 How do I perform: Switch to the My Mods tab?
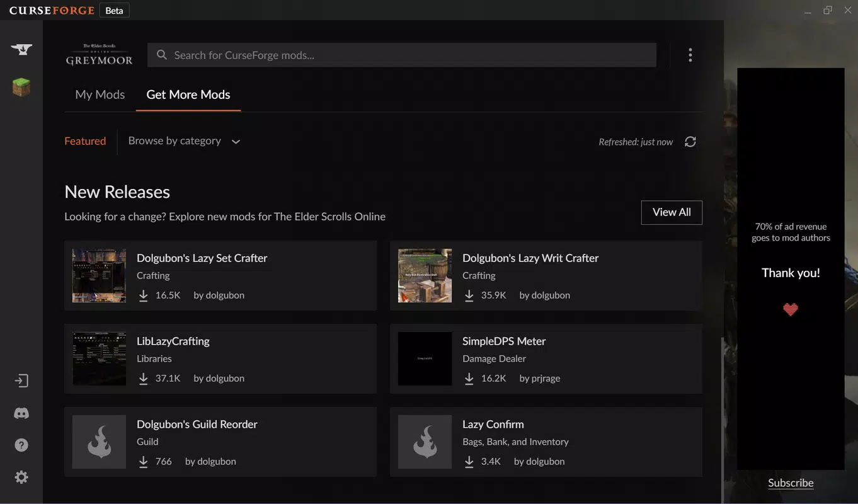100,94
